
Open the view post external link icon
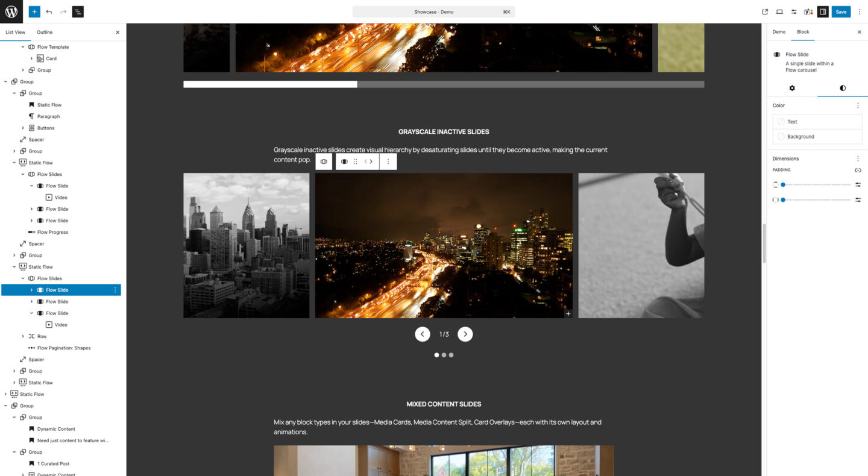(x=765, y=11)
